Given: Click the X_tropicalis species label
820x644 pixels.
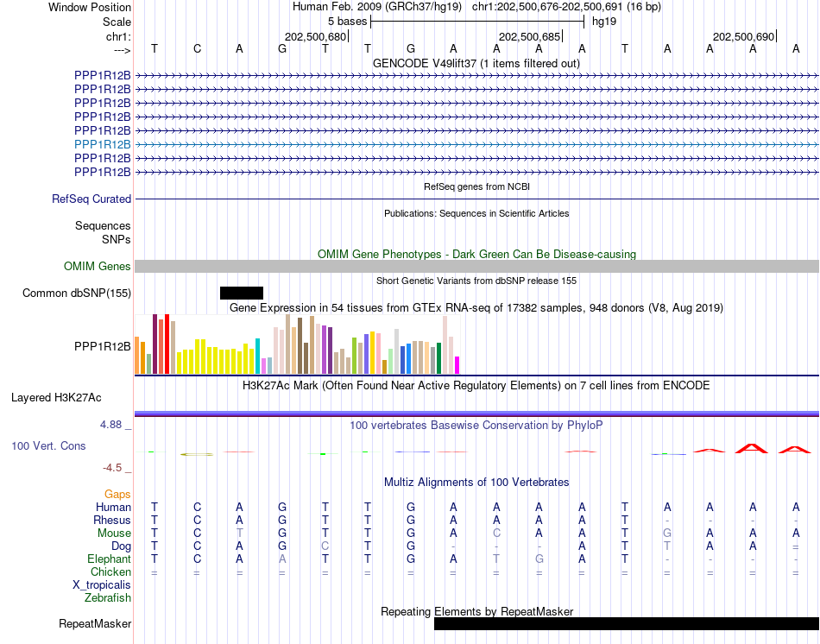Looking at the screenshot, I should (102, 585).
